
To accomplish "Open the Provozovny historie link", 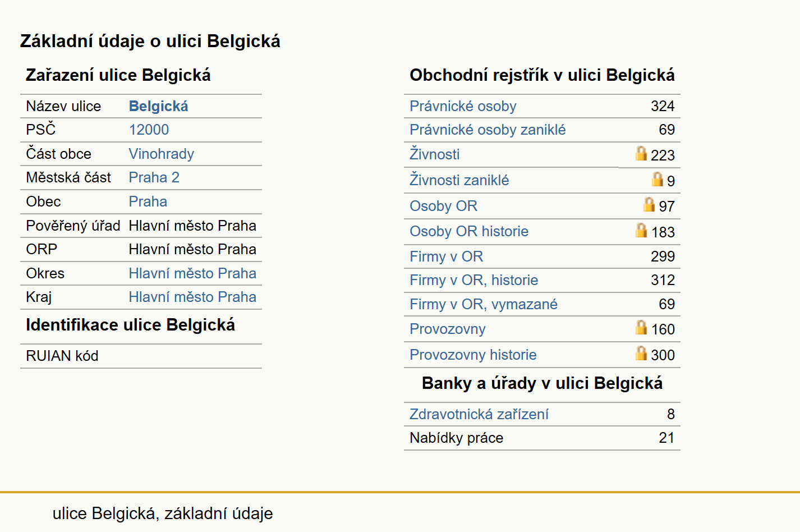I will coord(473,355).
